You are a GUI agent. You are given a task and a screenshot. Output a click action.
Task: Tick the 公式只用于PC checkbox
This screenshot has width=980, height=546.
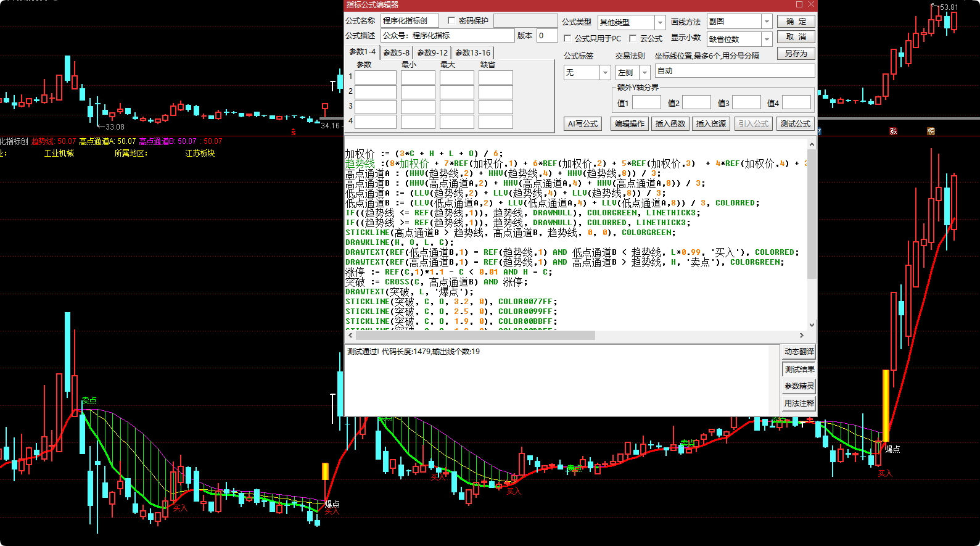click(x=568, y=38)
